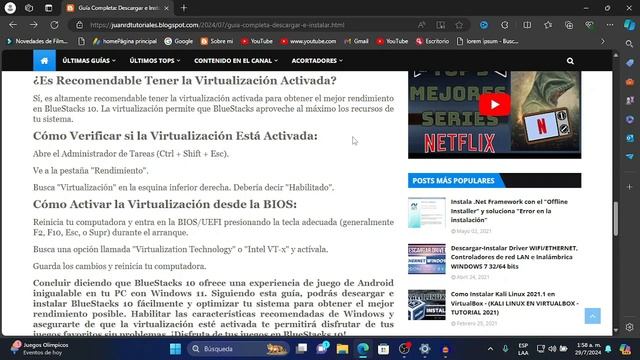
Task: Open the Edge profile avatar
Action: (10, 8)
